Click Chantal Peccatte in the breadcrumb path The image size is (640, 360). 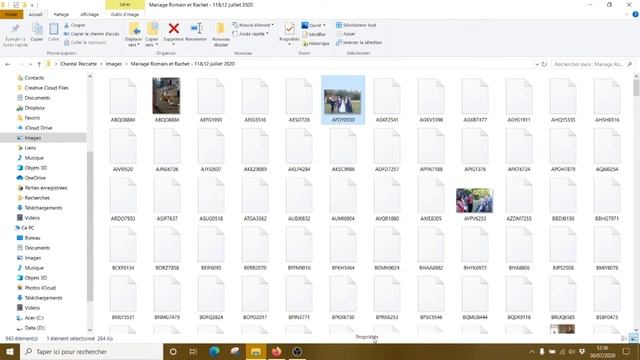78,64
